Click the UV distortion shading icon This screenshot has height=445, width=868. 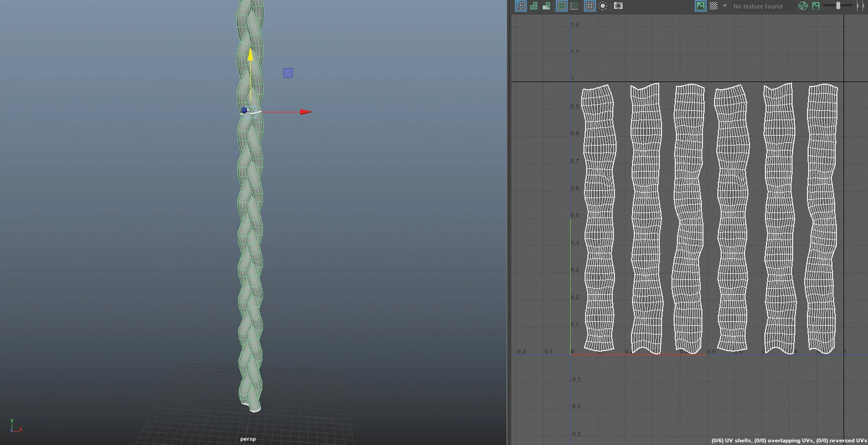[546, 6]
